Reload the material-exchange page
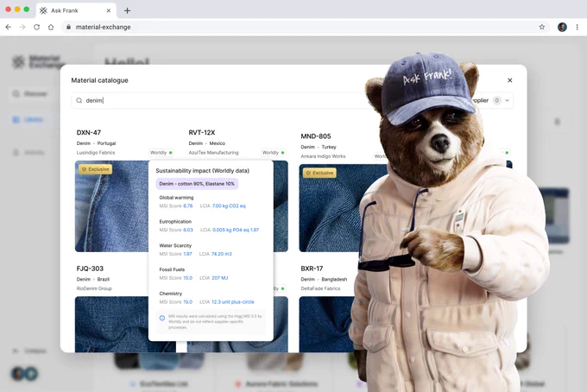 coord(36,27)
